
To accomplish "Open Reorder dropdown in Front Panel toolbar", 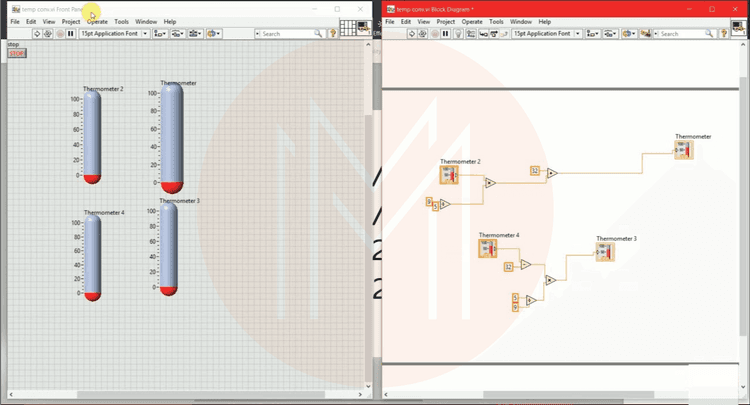I will 213,33.
